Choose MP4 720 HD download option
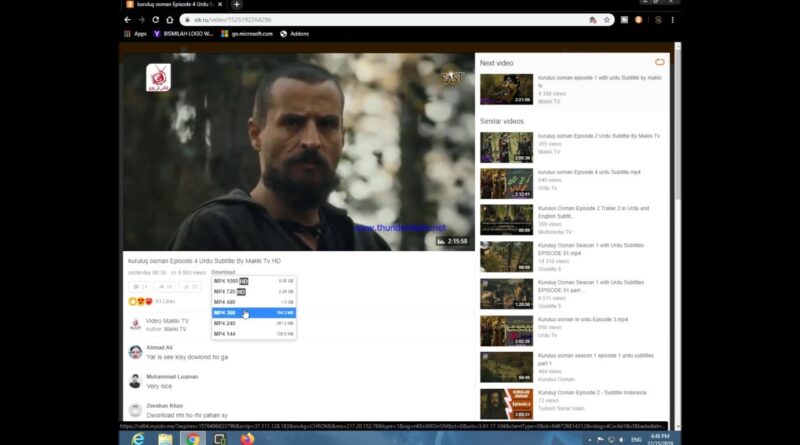This screenshot has width=800, height=445. click(254, 292)
